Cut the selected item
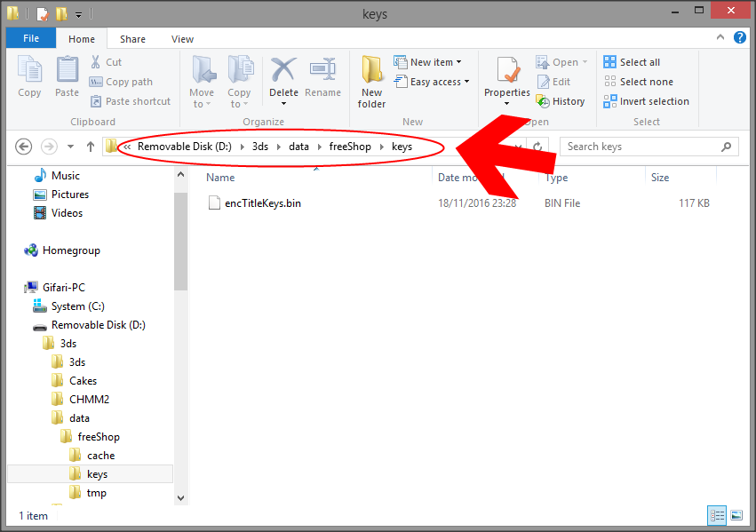 point(107,62)
